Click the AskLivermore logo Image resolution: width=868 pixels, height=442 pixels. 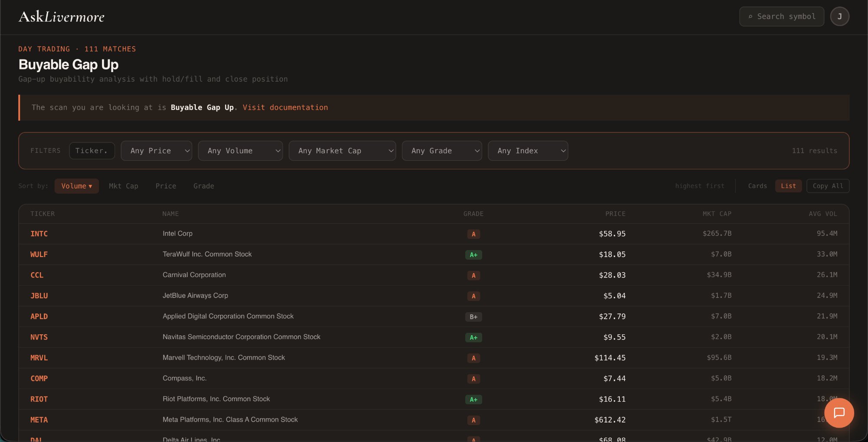coord(61,16)
